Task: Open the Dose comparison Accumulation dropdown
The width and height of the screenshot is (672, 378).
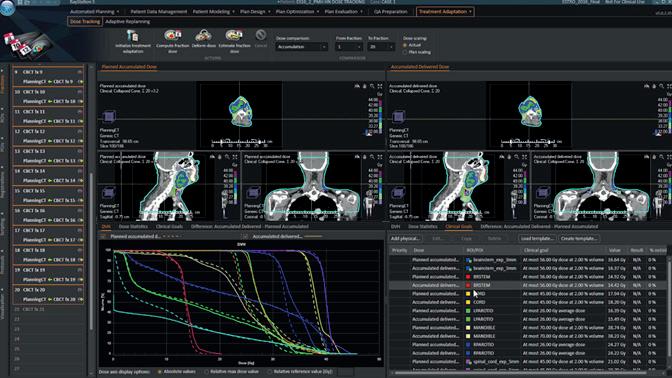Action: (301, 47)
